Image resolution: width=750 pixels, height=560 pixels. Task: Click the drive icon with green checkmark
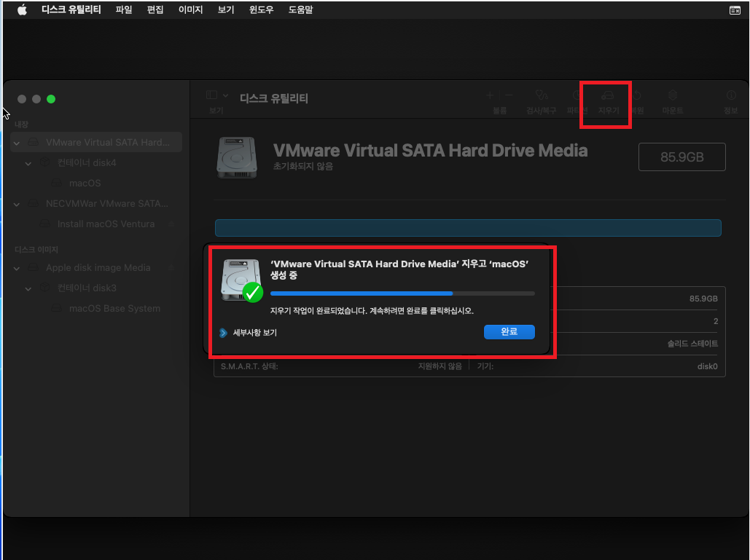click(242, 280)
